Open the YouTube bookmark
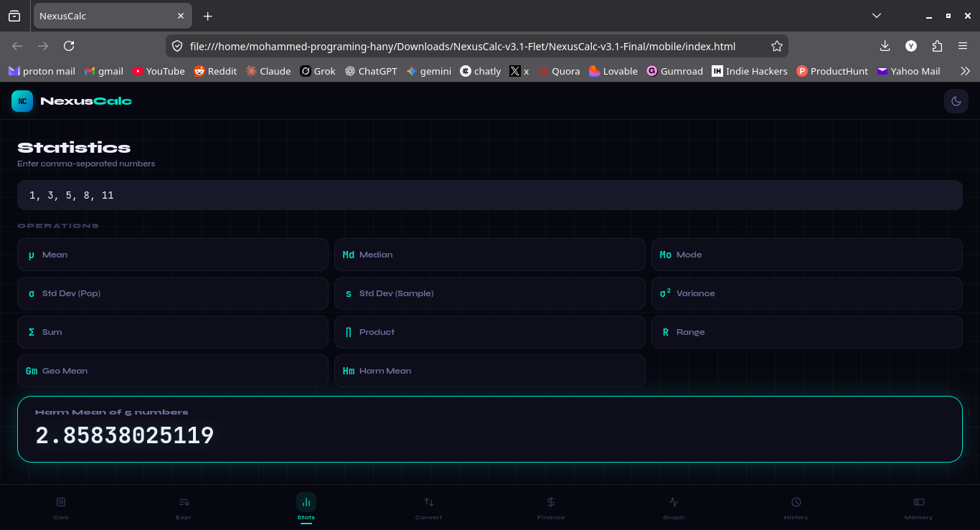Image resolution: width=980 pixels, height=530 pixels. pos(159,71)
